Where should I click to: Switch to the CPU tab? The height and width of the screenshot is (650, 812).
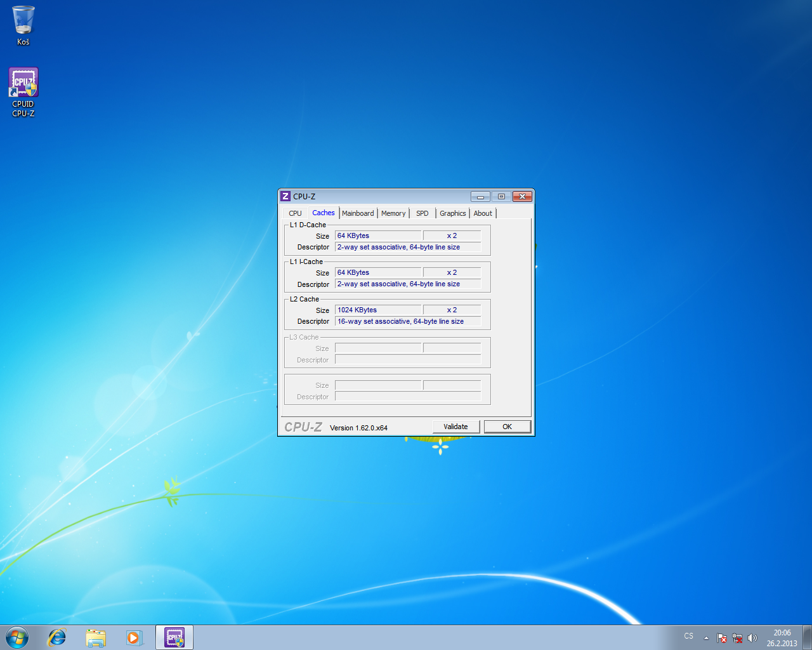[x=295, y=213]
